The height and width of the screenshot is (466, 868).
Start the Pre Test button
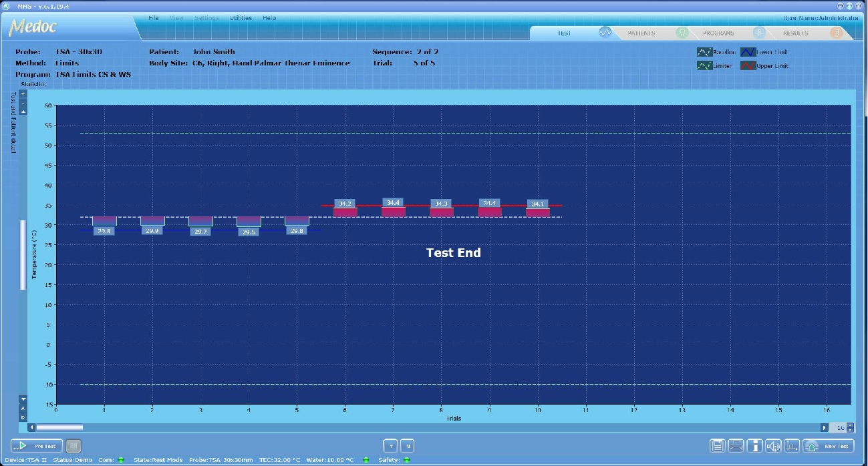point(37,446)
